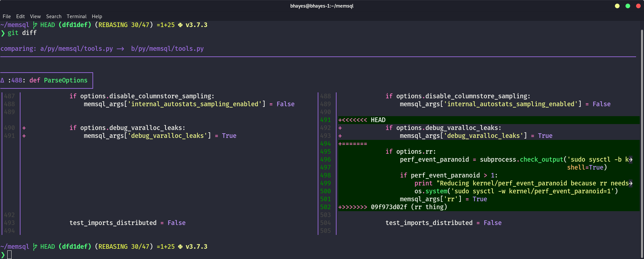Click '(REBASING 30/47)' in top prompt
Screen dimensions: 644x259
pyautogui.click(x=124, y=25)
